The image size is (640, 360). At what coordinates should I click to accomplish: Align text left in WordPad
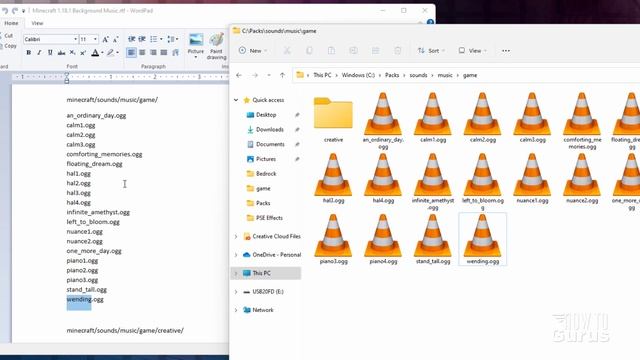[131, 53]
